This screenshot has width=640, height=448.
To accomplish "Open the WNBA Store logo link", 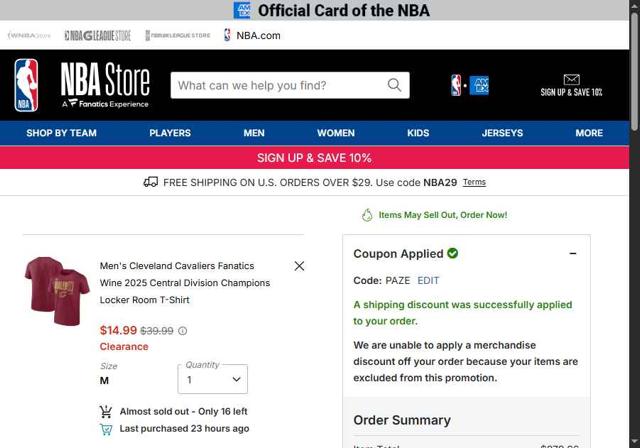I will point(28,35).
